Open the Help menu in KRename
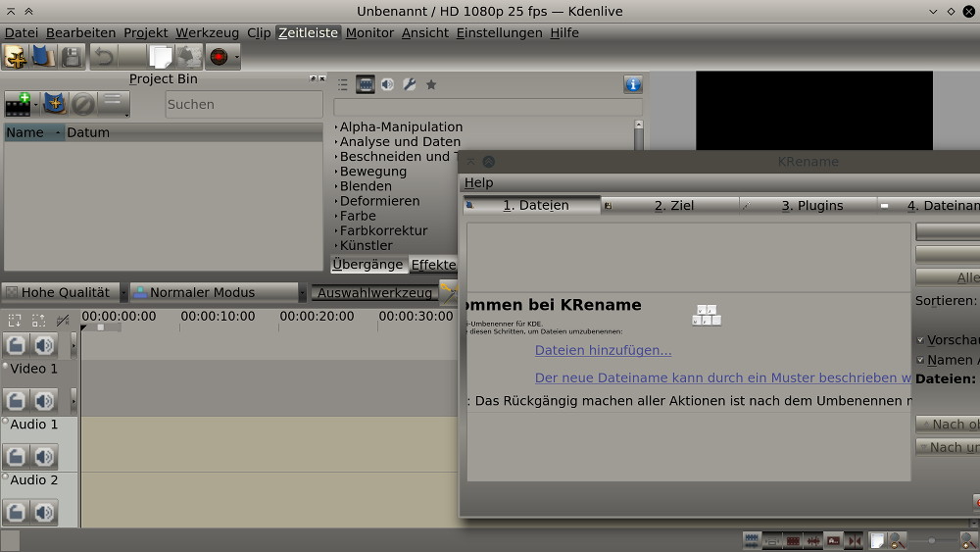The height and width of the screenshot is (552, 980). (x=479, y=183)
